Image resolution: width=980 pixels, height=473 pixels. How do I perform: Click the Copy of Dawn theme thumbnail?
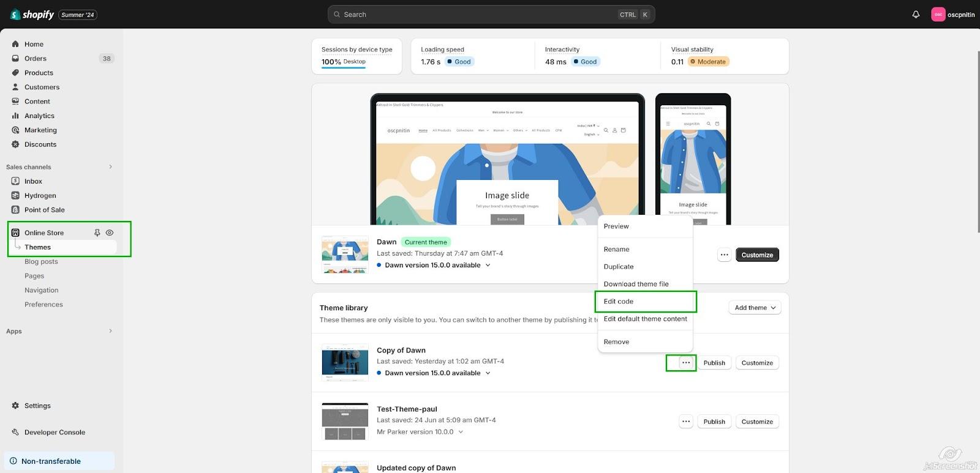345,362
